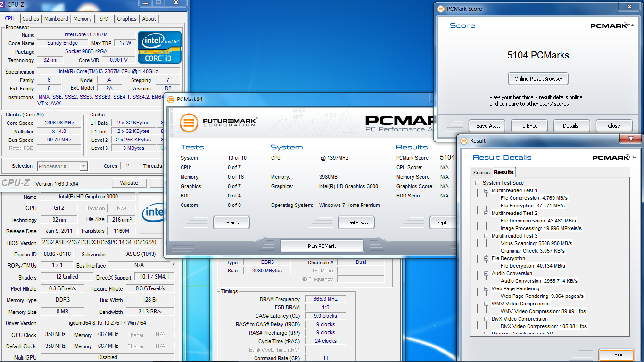Open the Mainboard tab in CPU-Z

pos(56,19)
